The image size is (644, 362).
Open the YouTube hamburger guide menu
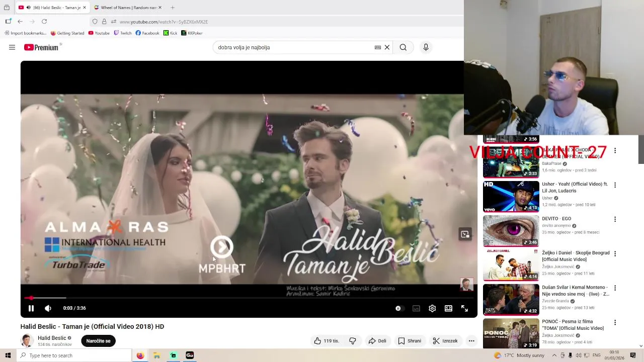click(12, 47)
